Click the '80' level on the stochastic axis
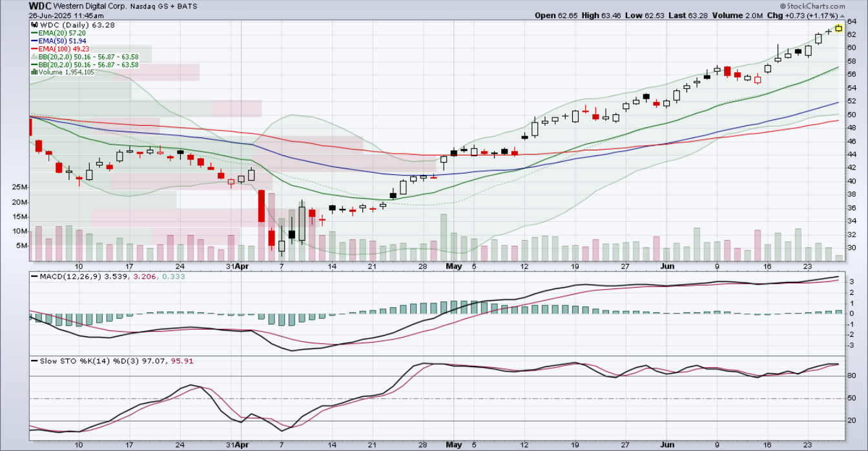This screenshot has width=868, height=451. (x=852, y=376)
